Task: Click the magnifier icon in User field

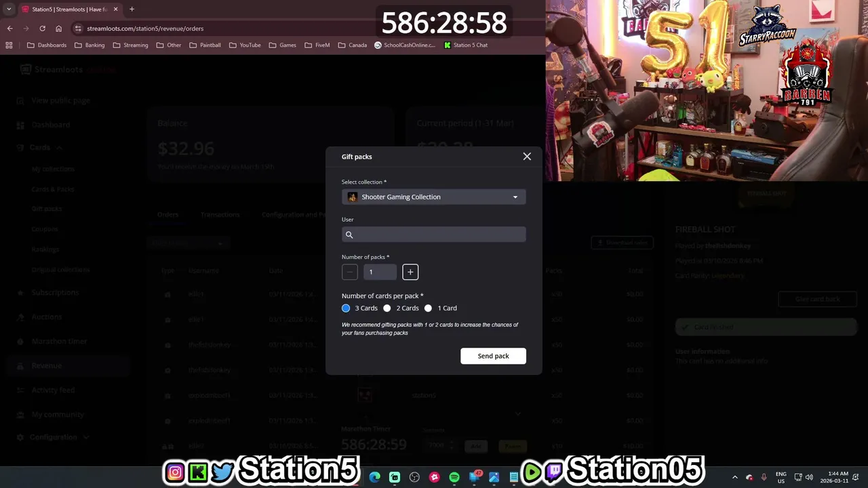Action: point(349,235)
